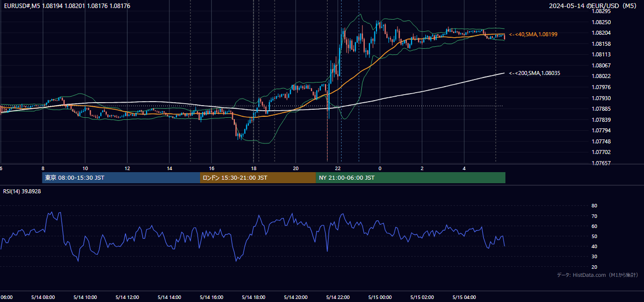The height and width of the screenshot is (302, 644).
Task: Click hour tick 4 under price chart
Action: point(464,168)
